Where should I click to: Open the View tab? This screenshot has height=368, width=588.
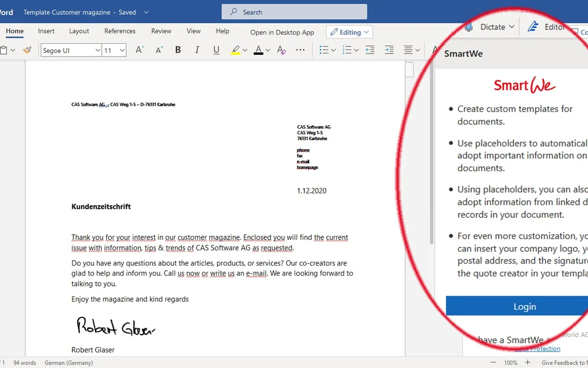194,31
